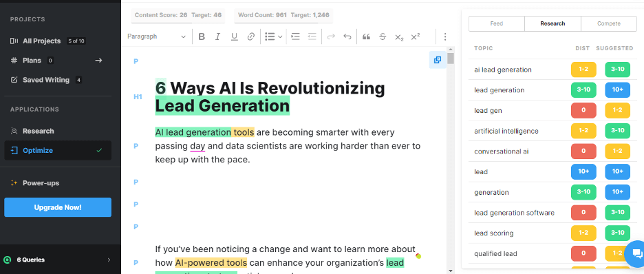Apply bold formatting
The width and height of the screenshot is (644, 274).
[202, 36]
